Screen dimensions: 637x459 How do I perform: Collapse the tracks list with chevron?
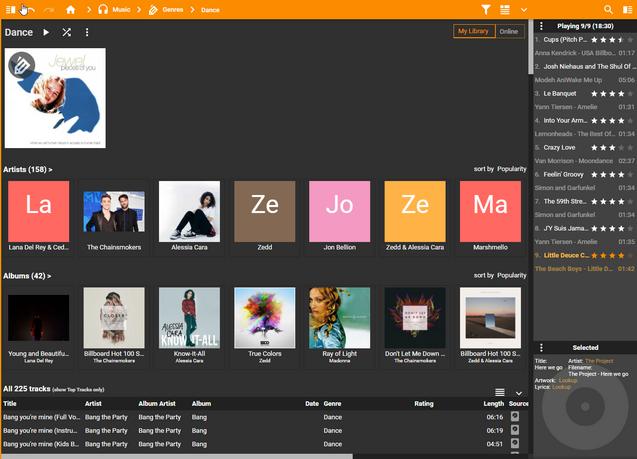pyautogui.click(x=518, y=393)
